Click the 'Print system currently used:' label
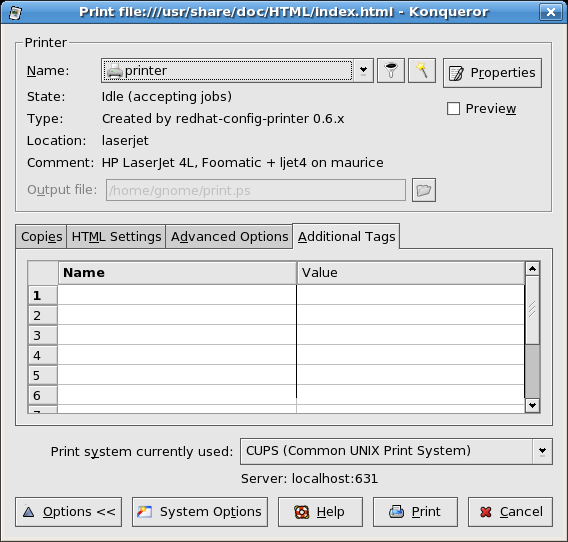The width and height of the screenshot is (568, 542). 142,451
